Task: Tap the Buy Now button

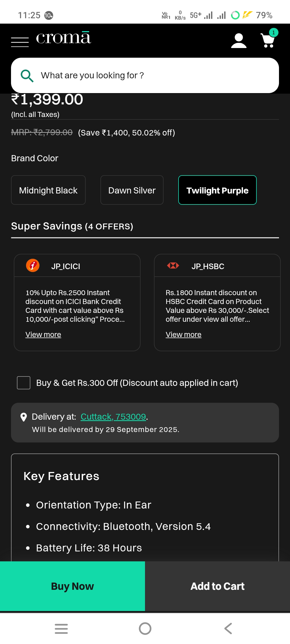Action: click(x=73, y=586)
